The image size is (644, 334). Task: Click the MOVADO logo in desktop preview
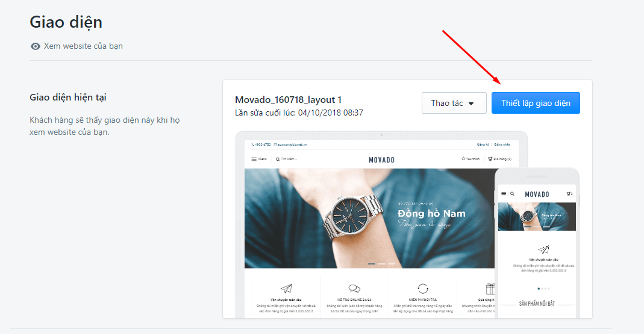pos(381,160)
